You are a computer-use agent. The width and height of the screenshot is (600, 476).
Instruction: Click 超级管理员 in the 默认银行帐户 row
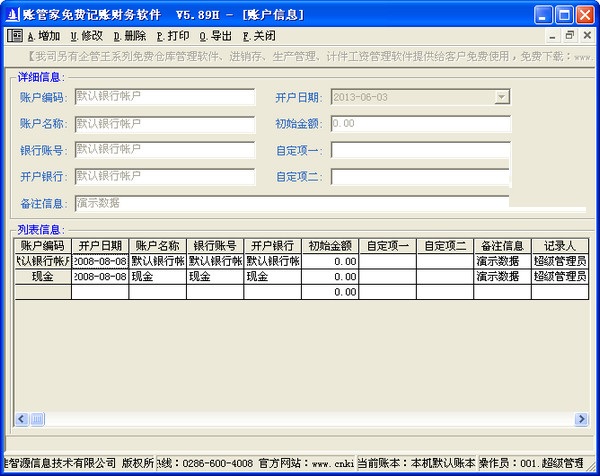coord(560,261)
